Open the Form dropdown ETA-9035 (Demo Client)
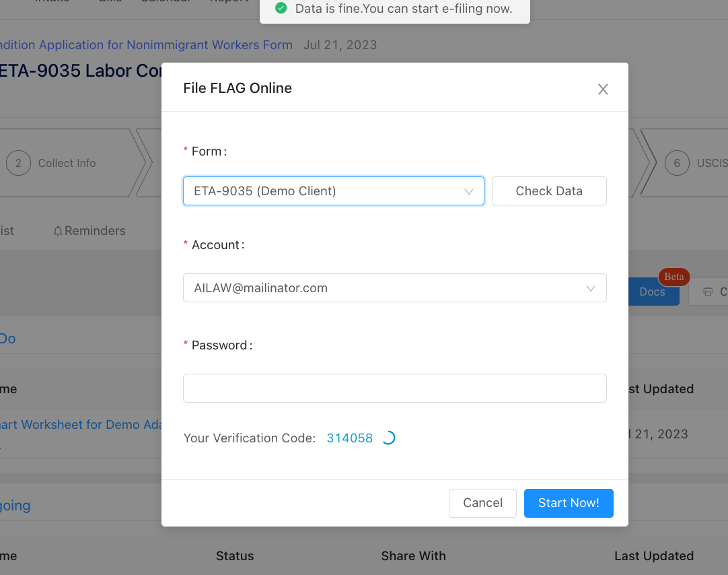 (333, 191)
